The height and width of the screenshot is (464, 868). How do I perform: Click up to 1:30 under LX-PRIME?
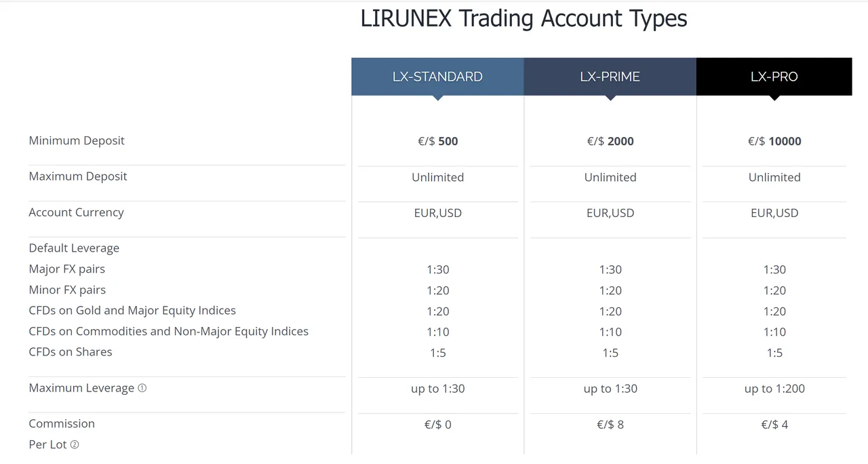[x=610, y=389]
